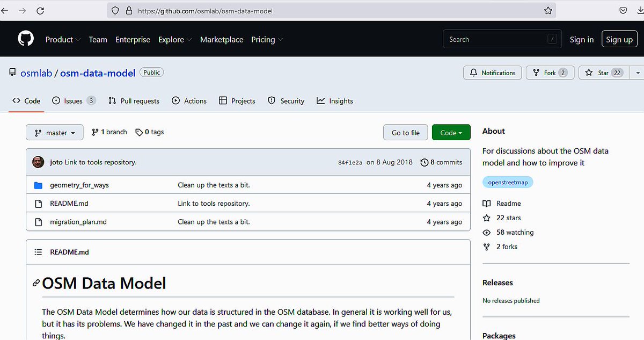Open the Pricing dropdown menu
Image resolution: width=644 pixels, height=340 pixels.
tap(267, 39)
